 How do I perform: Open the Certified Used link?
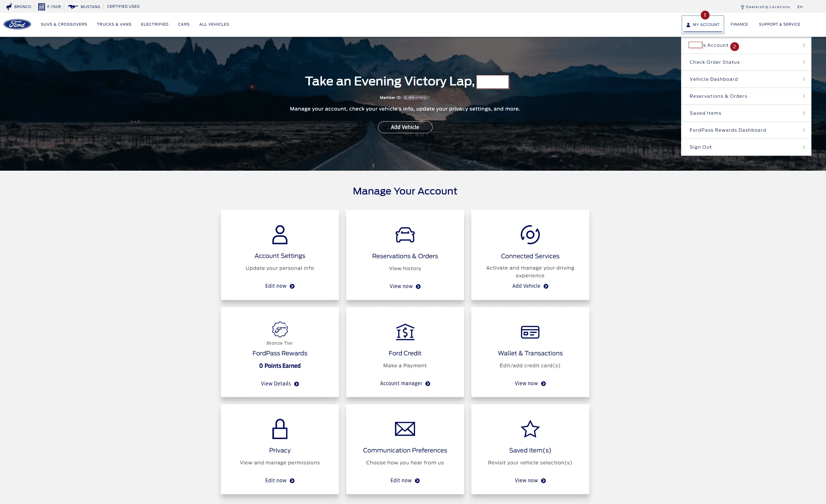click(x=123, y=7)
